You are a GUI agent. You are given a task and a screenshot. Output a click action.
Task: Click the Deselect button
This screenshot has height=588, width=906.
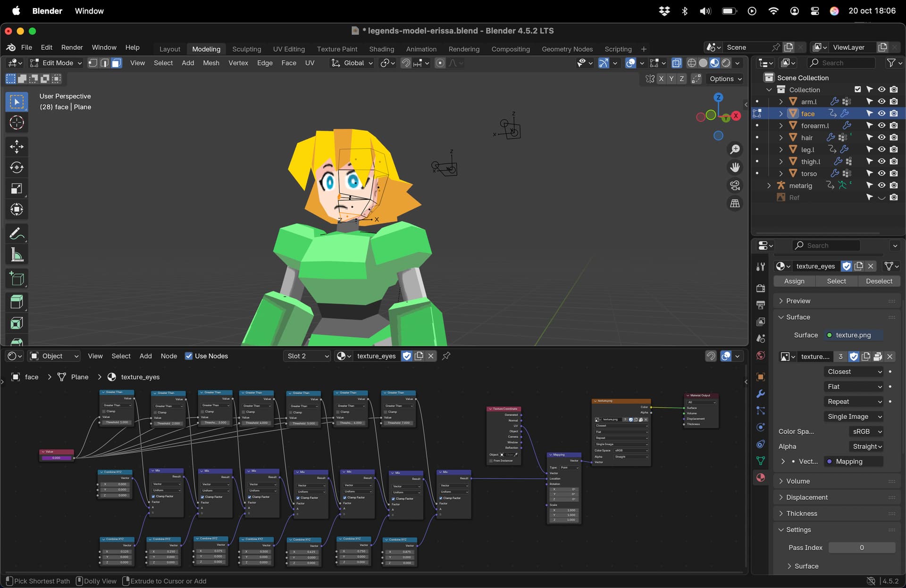point(879,281)
